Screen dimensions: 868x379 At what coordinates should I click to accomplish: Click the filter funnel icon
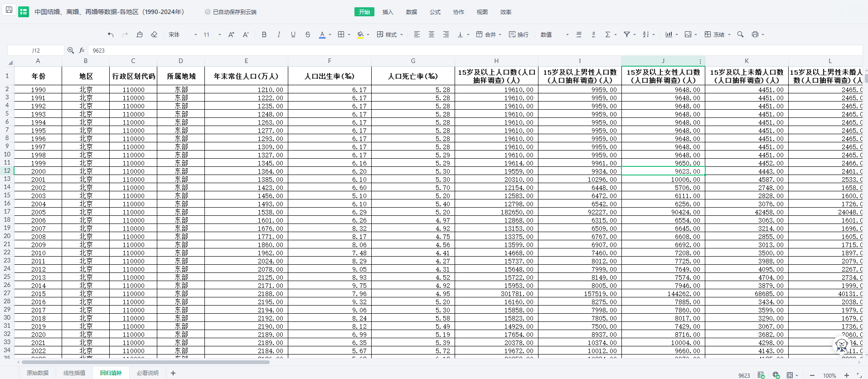627,34
